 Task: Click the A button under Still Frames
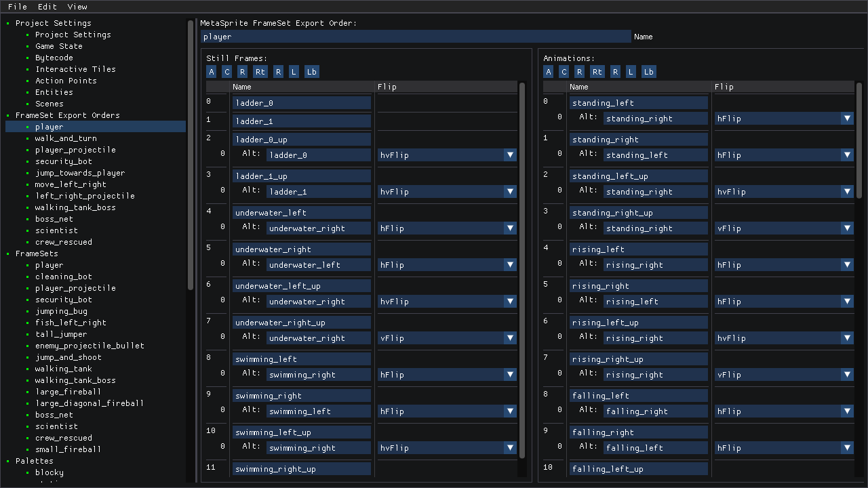pos(212,72)
